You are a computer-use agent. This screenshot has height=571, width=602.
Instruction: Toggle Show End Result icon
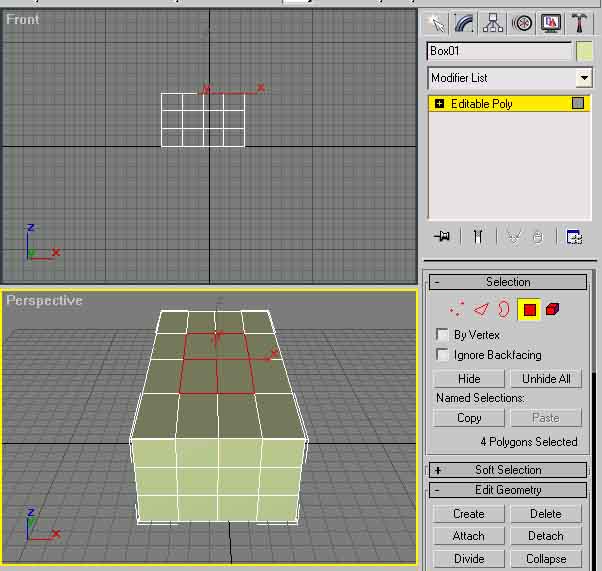click(x=478, y=237)
